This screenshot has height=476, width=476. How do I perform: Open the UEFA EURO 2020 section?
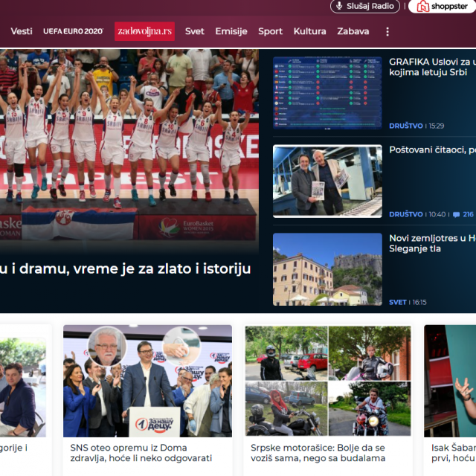73,31
